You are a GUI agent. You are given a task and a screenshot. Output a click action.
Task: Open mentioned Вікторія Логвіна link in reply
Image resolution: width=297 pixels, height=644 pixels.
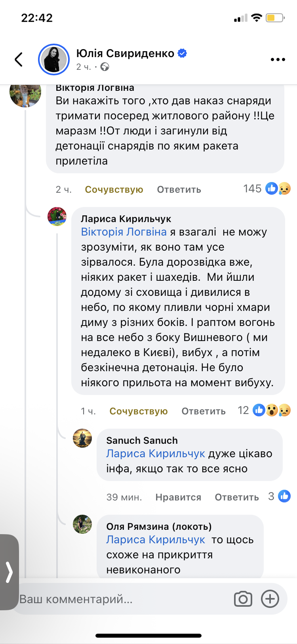point(124,232)
